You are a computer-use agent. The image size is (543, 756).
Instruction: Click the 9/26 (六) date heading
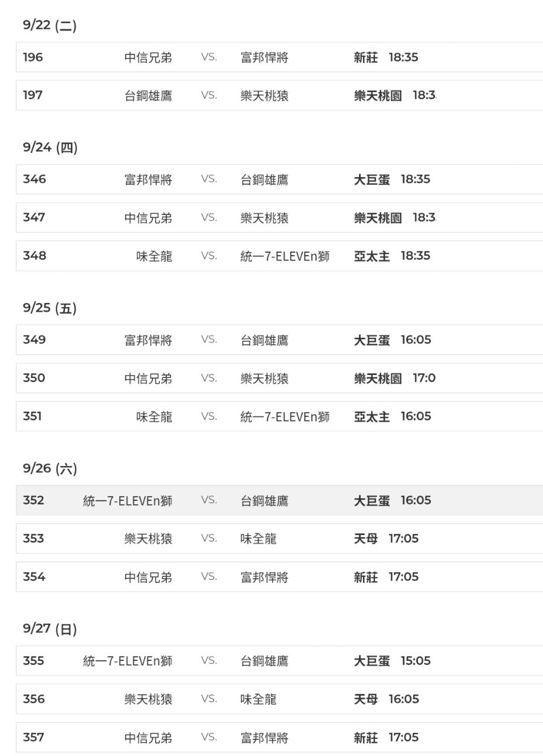point(50,469)
